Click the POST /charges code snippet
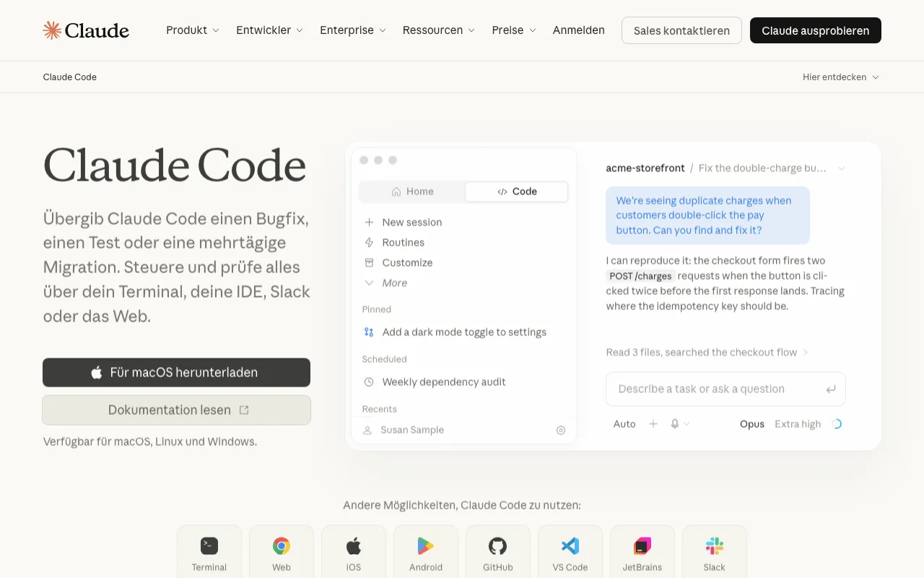The height and width of the screenshot is (578, 924). (x=641, y=276)
